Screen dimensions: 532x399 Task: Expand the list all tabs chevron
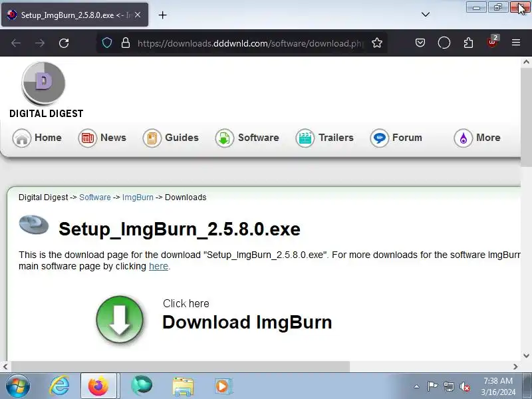click(426, 15)
